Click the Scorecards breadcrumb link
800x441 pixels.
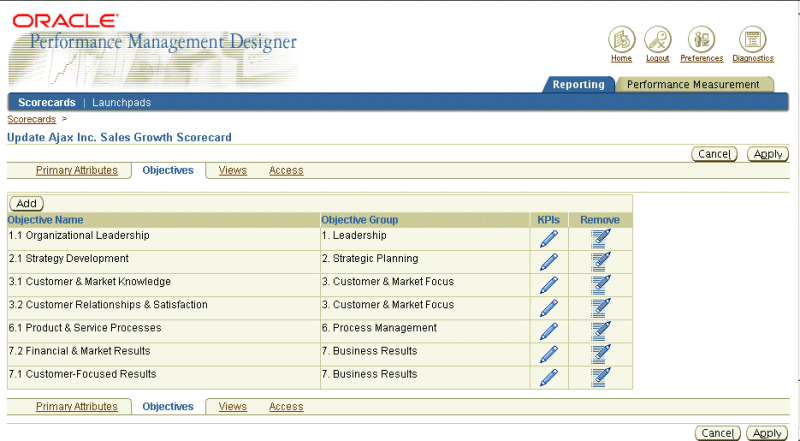tap(32, 119)
